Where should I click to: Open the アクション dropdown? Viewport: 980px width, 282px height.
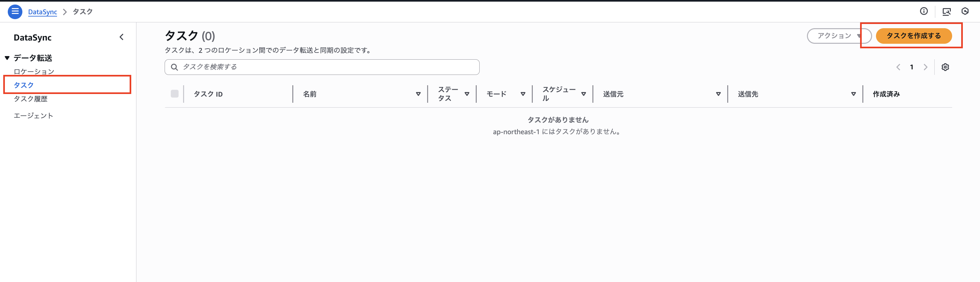tap(839, 36)
